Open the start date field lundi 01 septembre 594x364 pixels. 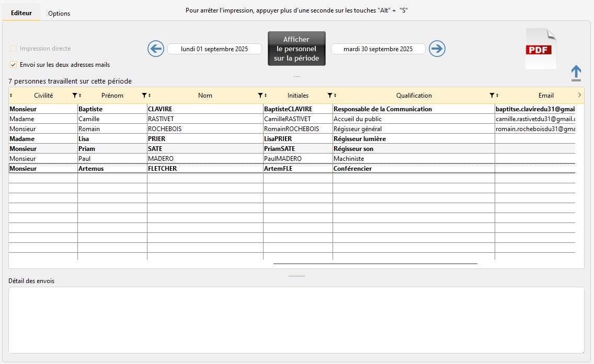[x=214, y=49]
